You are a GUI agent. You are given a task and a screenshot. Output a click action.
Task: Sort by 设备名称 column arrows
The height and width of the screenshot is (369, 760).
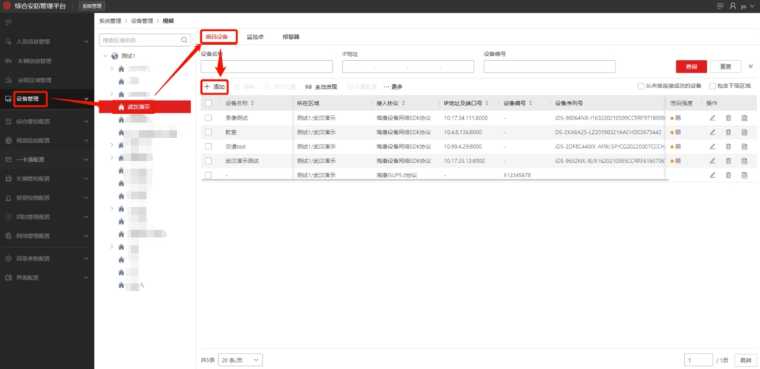tap(252, 103)
